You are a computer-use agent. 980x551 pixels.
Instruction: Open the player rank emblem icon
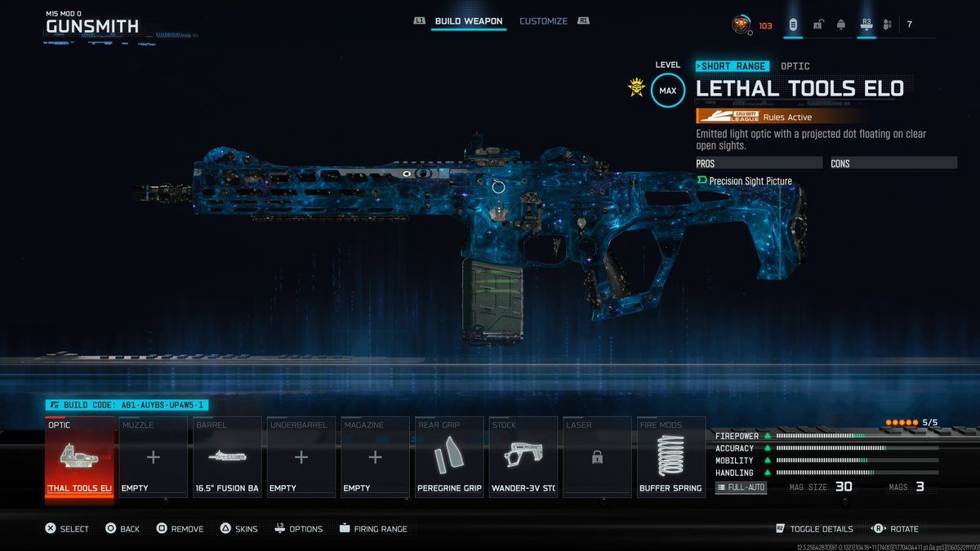coord(742,24)
